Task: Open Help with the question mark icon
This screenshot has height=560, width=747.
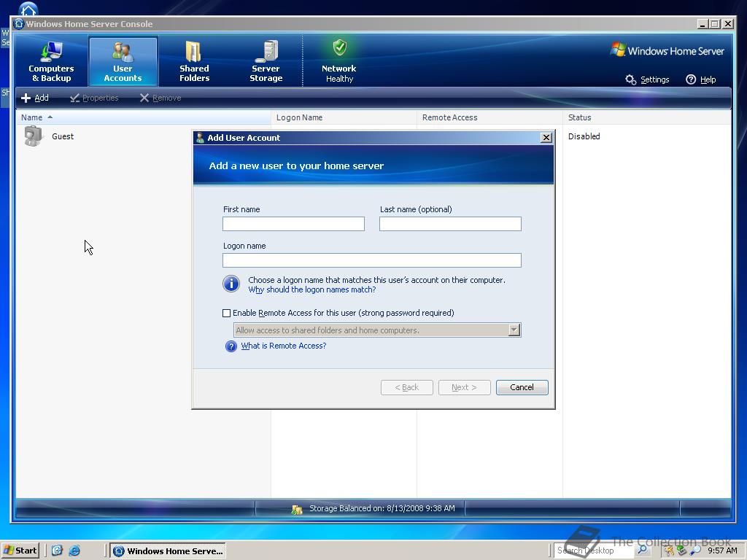Action: click(x=701, y=79)
